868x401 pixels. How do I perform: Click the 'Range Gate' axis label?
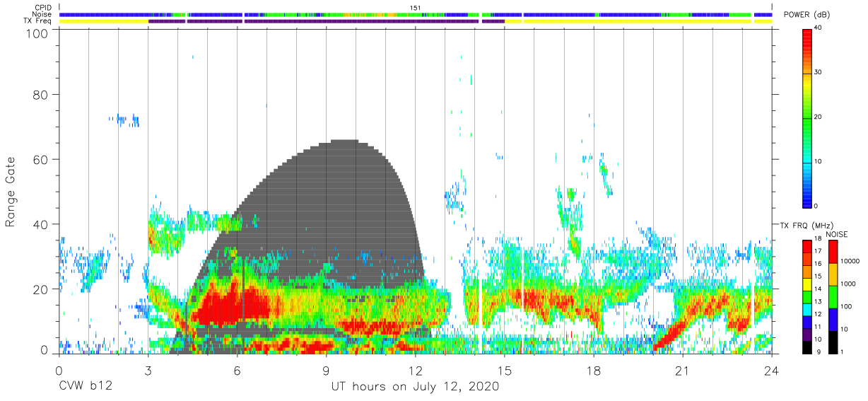pos(11,192)
